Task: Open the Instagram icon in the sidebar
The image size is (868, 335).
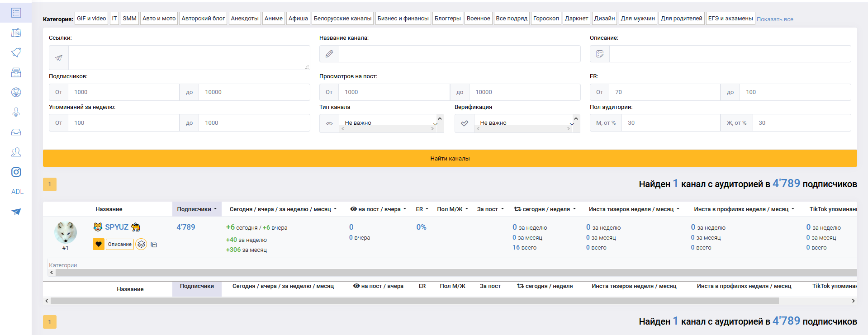Action: coord(16,172)
